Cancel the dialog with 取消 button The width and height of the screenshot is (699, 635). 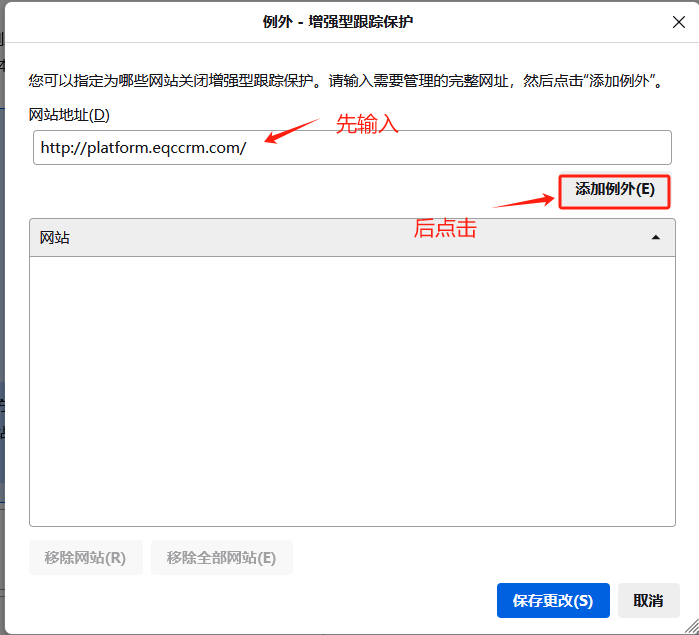pyautogui.click(x=648, y=600)
